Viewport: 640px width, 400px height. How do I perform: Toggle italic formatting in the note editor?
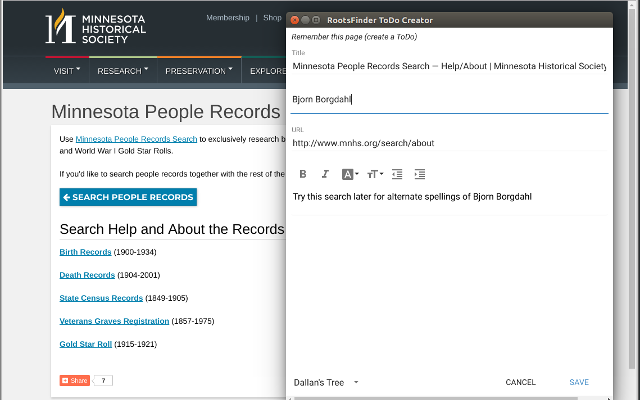pyautogui.click(x=325, y=174)
